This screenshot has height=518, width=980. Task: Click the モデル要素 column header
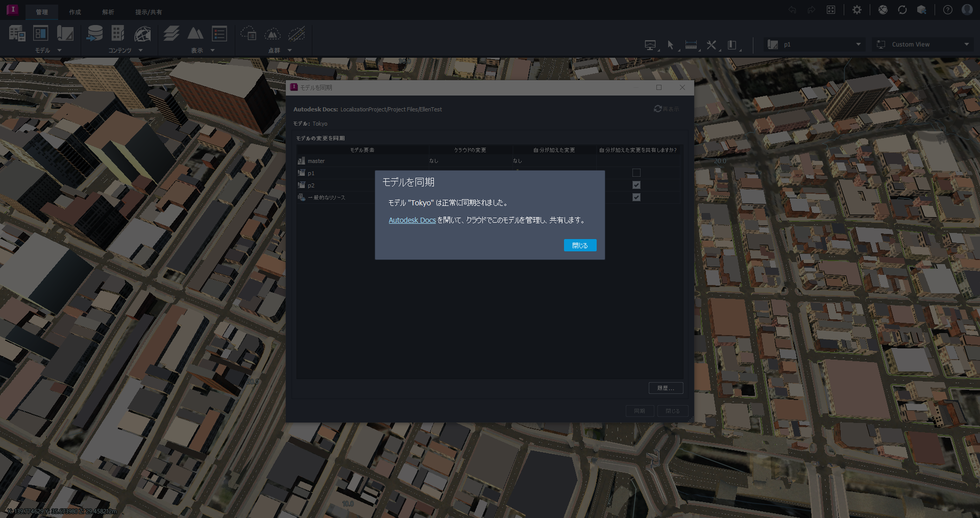[x=362, y=150]
